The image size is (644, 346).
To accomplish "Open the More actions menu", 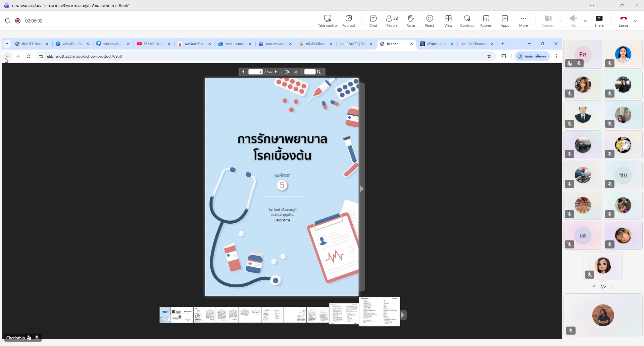I will click(x=523, y=21).
